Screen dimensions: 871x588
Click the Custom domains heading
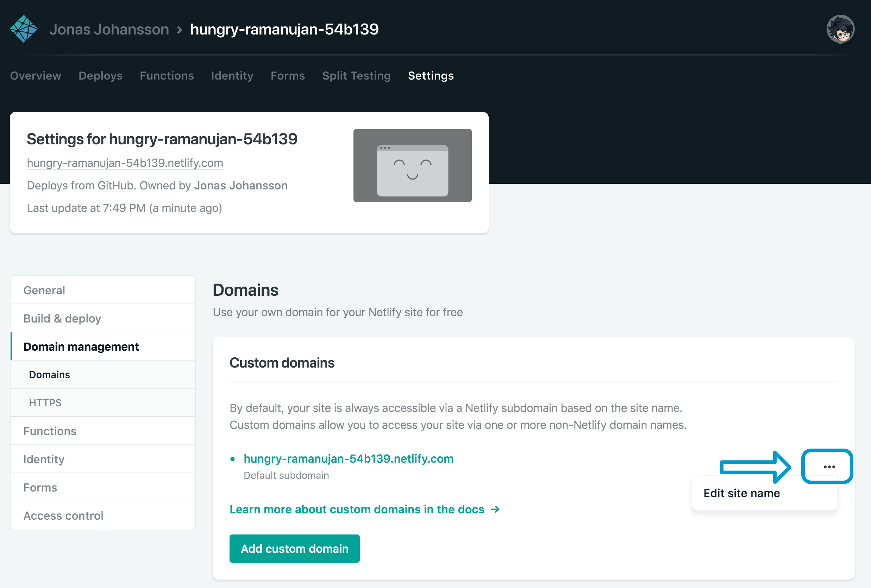click(282, 363)
